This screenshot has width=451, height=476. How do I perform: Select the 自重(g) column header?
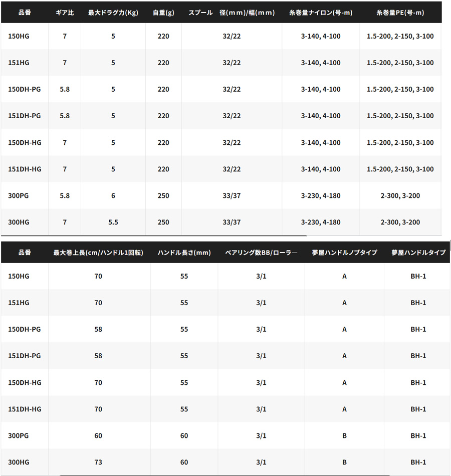pos(163,13)
